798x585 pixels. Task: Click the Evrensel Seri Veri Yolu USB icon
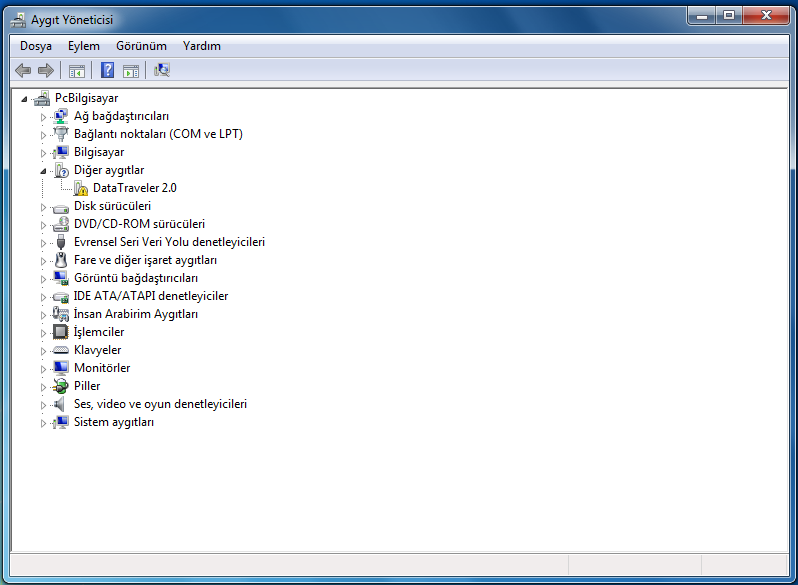pos(61,242)
